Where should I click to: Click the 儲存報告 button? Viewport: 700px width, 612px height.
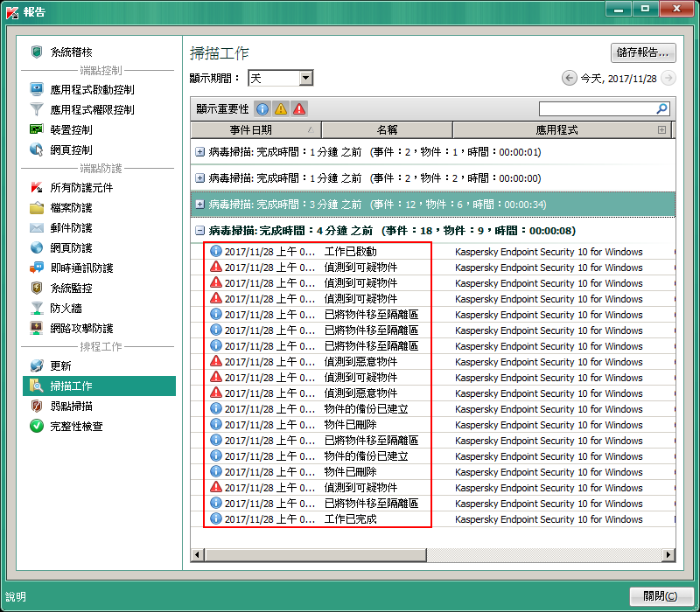tap(642, 52)
